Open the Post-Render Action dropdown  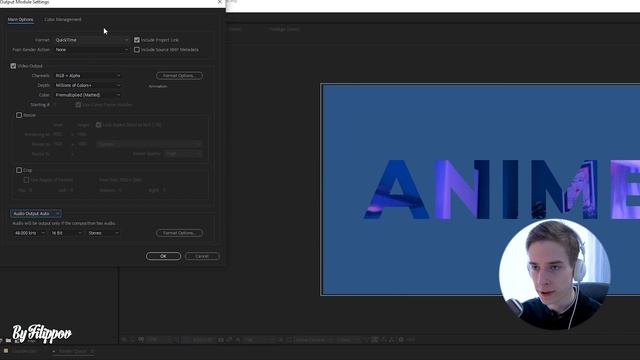(91, 50)
